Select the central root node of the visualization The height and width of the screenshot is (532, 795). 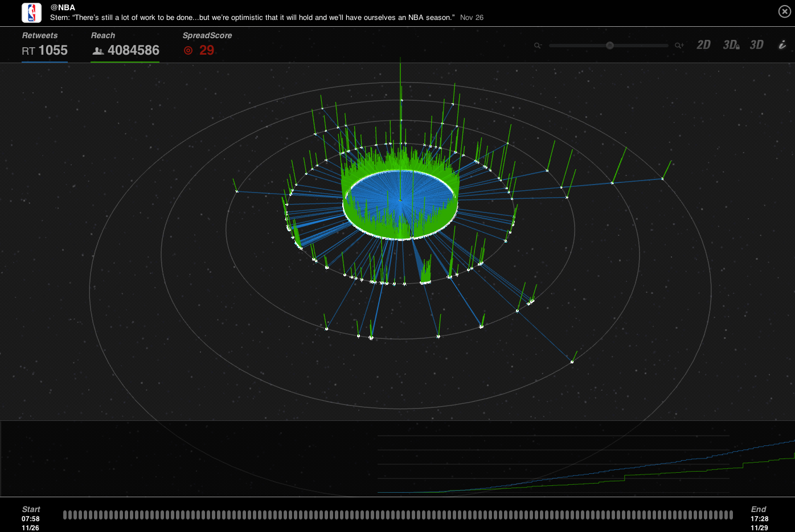400,200
